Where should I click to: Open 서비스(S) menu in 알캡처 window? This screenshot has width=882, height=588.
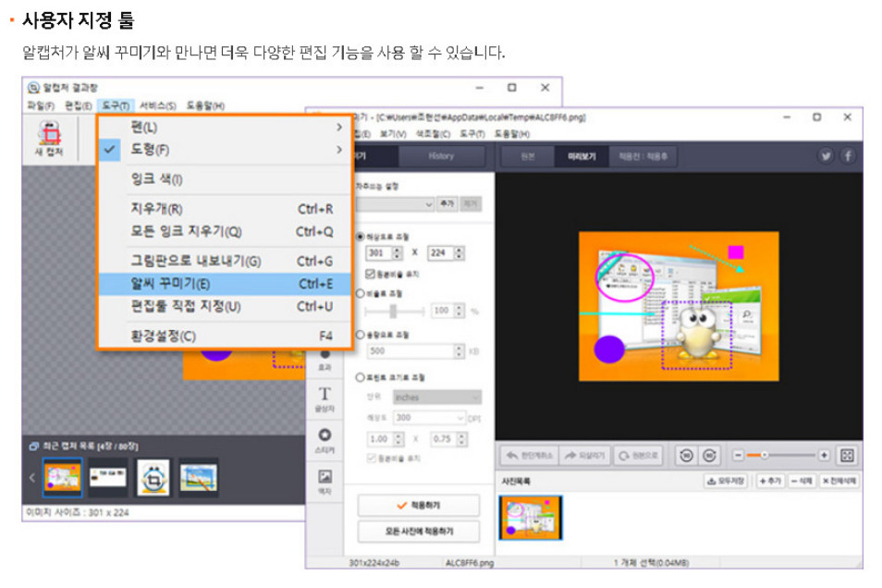point(157,105)
